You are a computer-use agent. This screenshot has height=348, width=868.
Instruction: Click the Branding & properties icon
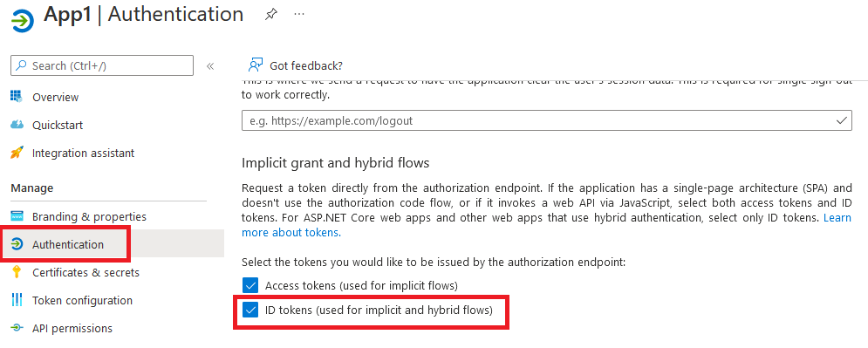click(x=17, y=216)
